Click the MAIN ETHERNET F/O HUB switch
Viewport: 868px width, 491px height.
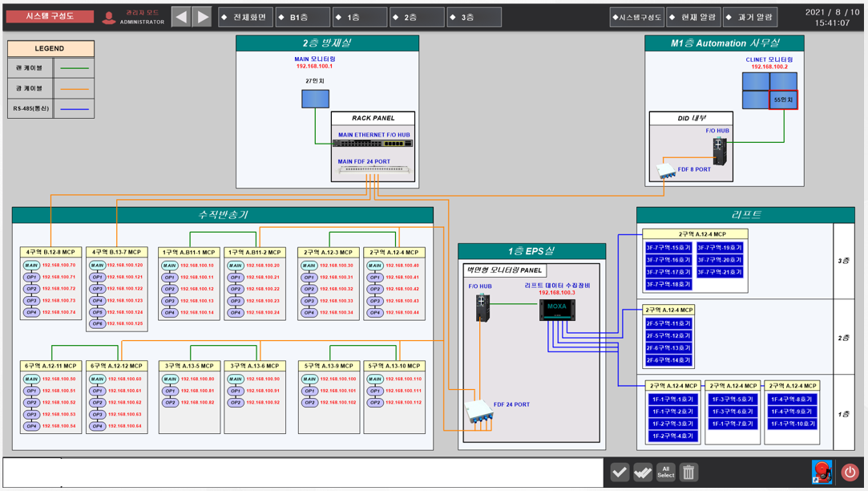click(373, 144)
